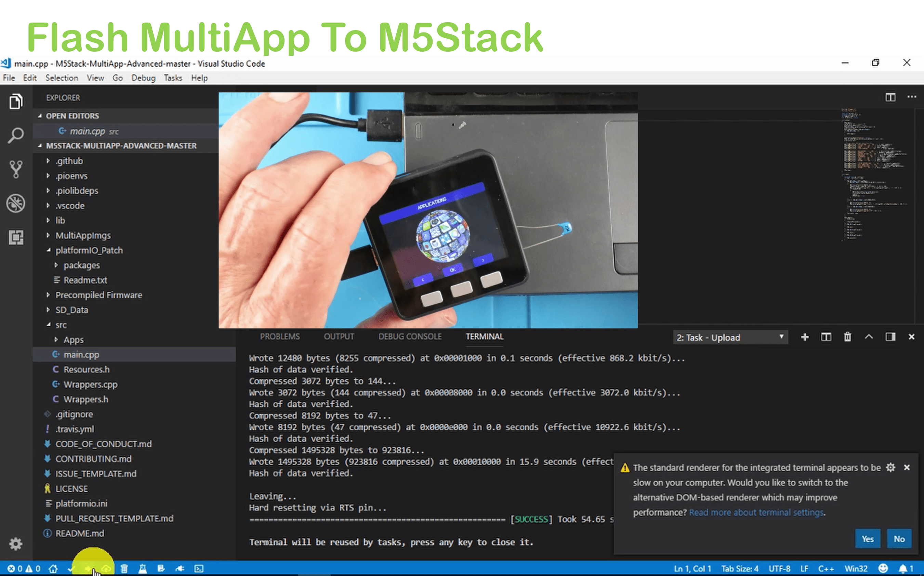924x576 pixels.
Task: Maximize the panel with the chevron toggle
Action: [x=869, y=337]
